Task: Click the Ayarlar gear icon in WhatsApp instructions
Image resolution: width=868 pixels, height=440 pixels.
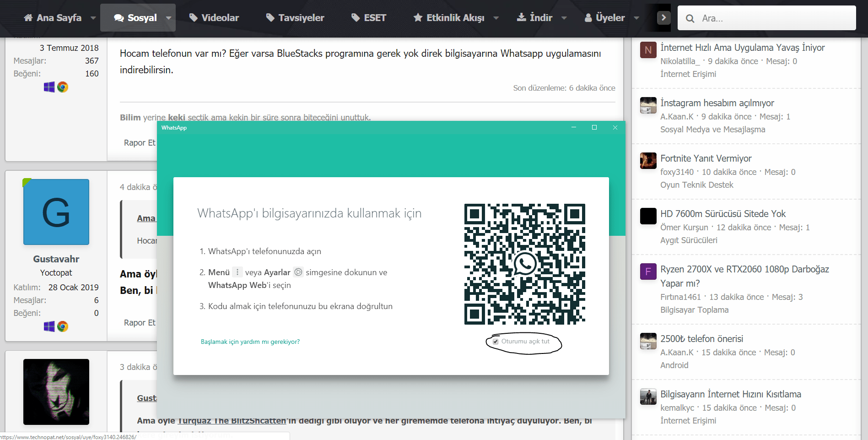Action: click(x=298, y=272)
